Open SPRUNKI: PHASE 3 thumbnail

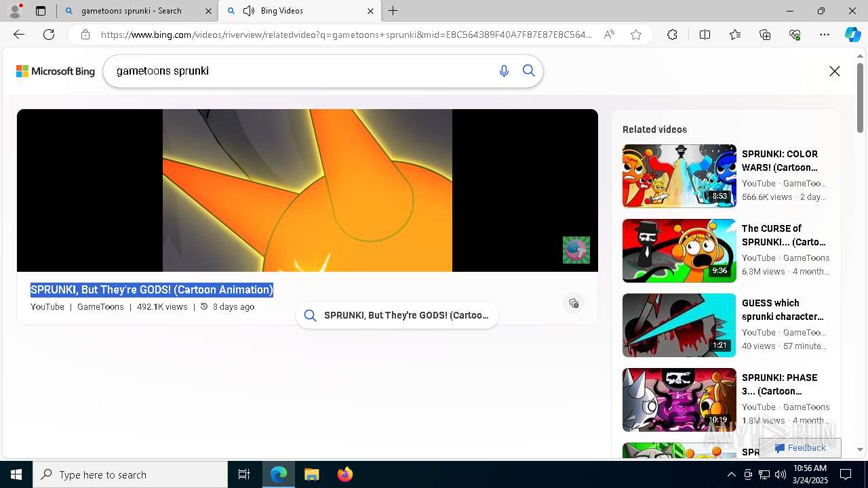tap(679, 400)
